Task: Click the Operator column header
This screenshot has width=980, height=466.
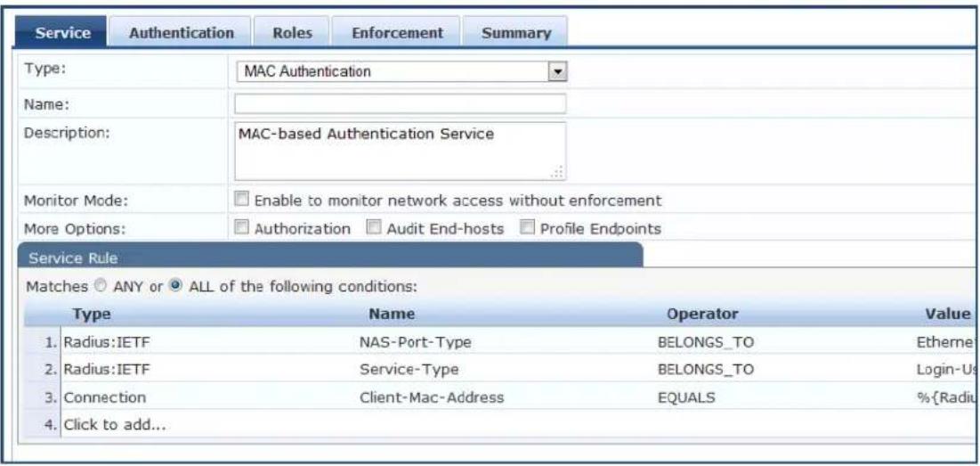Action: tap(702, 314)
